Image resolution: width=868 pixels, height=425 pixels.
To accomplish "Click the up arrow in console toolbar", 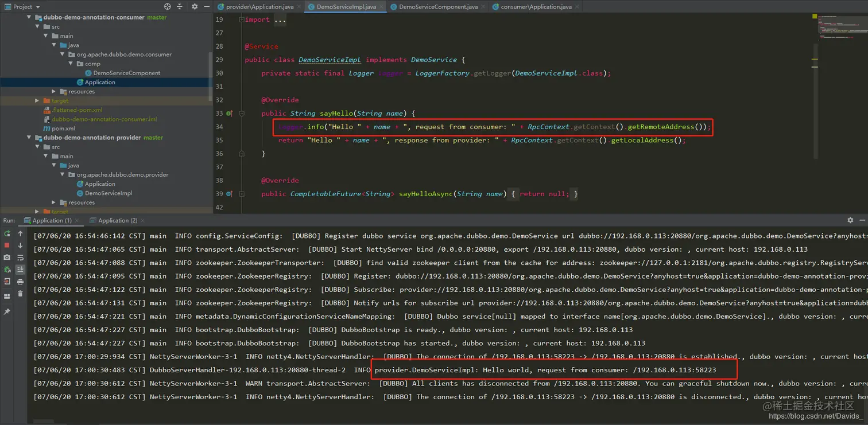I will pyautogui.click(x=20, y=233).
